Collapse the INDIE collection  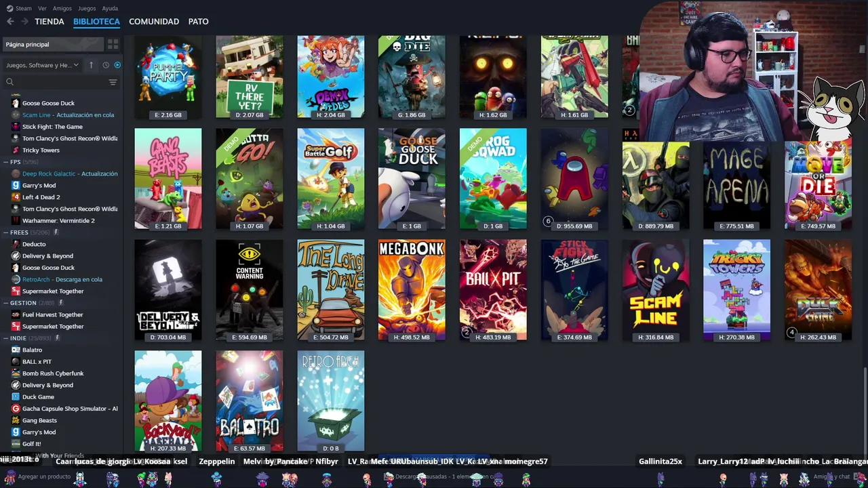coord(5,338)
